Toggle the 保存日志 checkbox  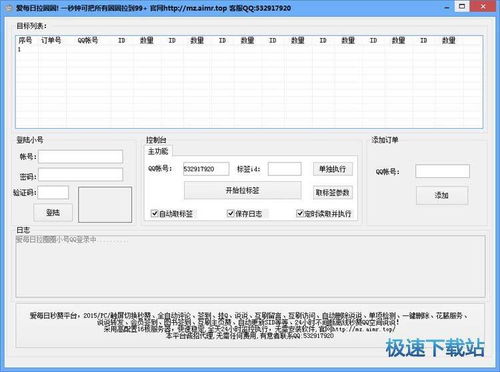click(230, 213)
